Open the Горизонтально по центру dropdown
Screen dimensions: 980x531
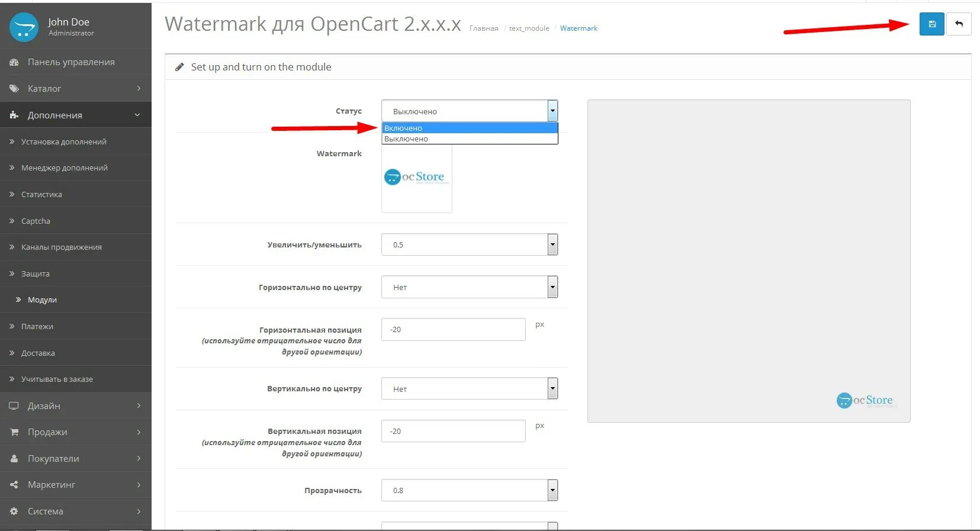470,287
